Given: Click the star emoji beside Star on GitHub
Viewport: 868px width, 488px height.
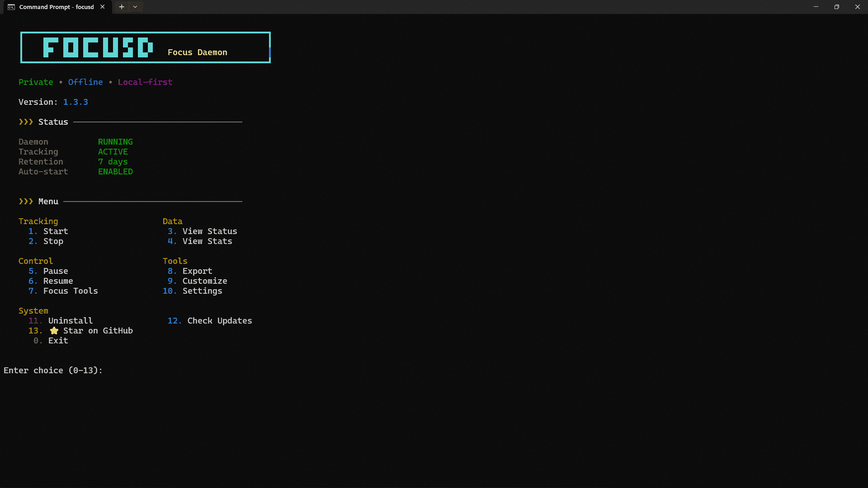Looking at the screenshot, I should [x=54, y=331].
